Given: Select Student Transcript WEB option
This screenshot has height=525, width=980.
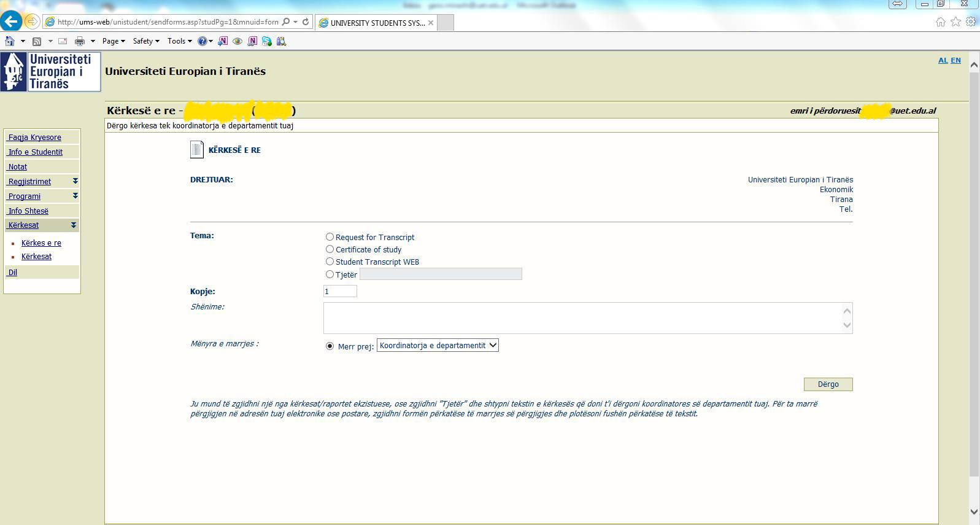Looking at the screenshot, I should coord(330,262).
